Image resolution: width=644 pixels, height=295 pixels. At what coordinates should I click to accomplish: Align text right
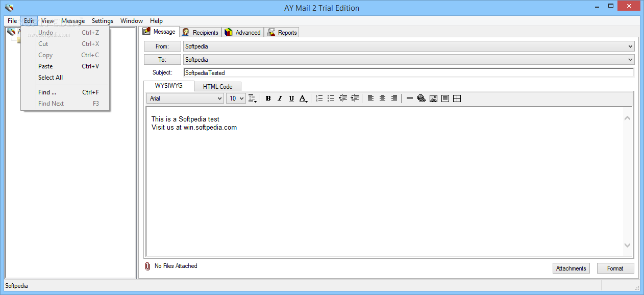coord(394,99)
